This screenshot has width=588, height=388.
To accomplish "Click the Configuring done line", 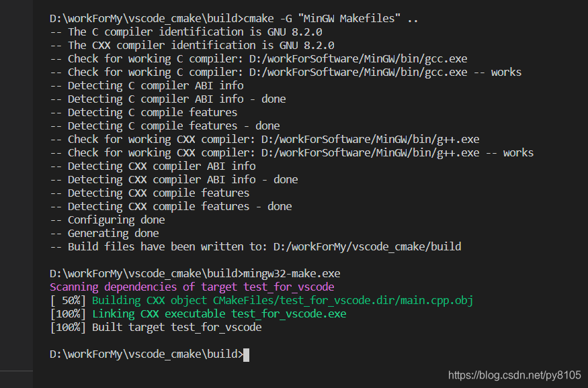I will pos(108,220).
